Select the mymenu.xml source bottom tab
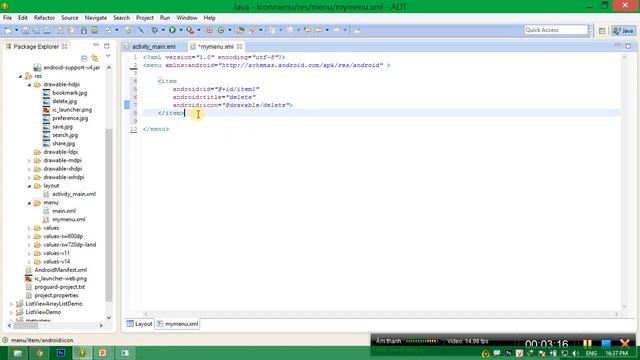640x360 pixels. point(178,324)
